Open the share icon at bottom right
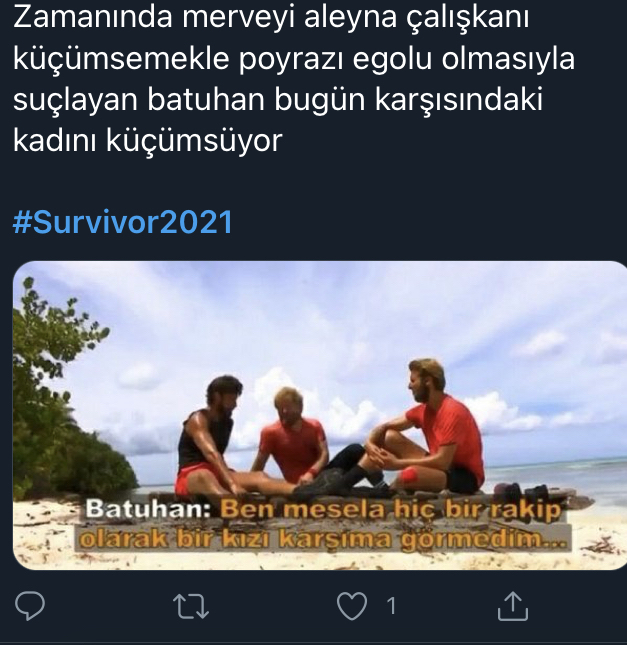Viewport: 627px width, 645px height. pyautogui.click(x=513, y=606)
